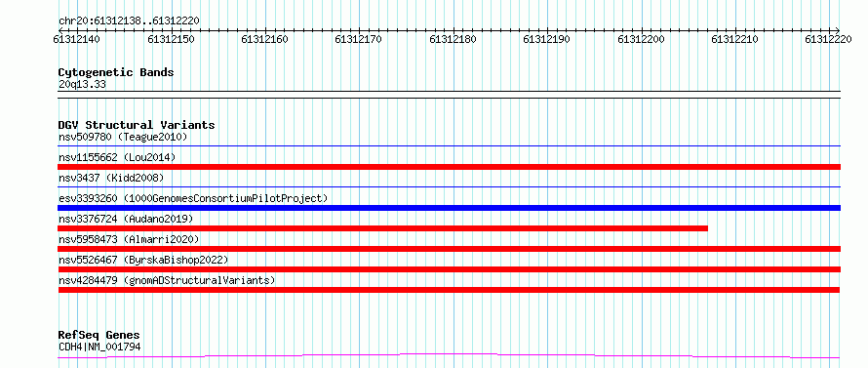Open variant nsv4284479 (gnomADStructuralVariants) label
The image size is (868, 368).
tap(167, 280)
